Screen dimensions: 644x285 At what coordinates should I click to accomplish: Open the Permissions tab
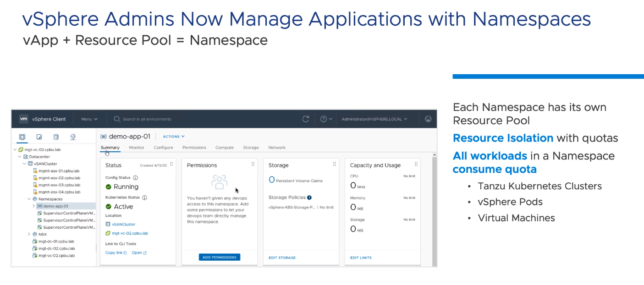[194, 148]
